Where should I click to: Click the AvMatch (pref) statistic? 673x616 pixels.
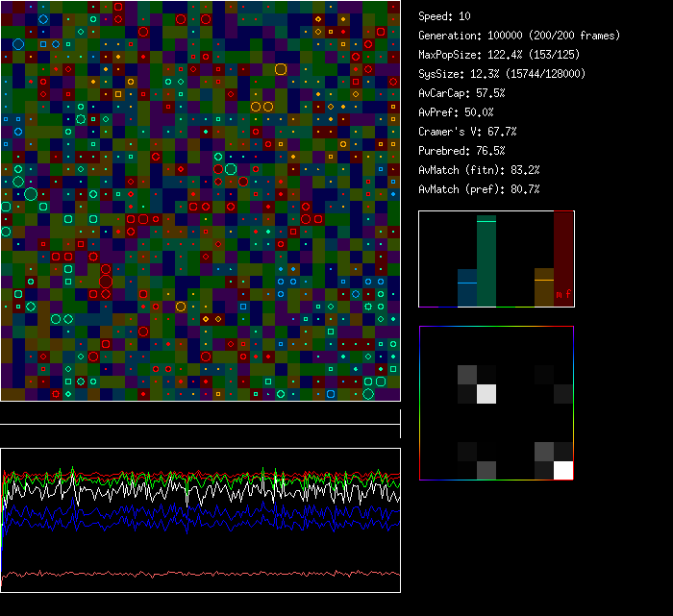(479, 189)
